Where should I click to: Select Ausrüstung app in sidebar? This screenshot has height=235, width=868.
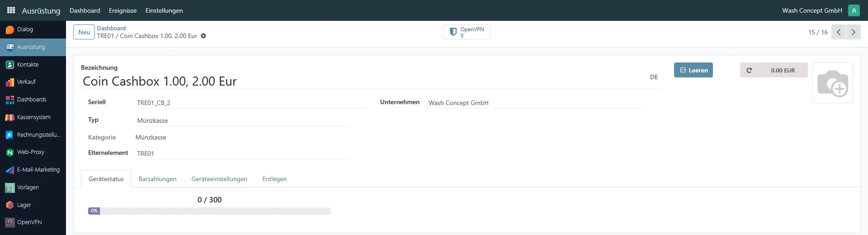(x=33, y=47)
